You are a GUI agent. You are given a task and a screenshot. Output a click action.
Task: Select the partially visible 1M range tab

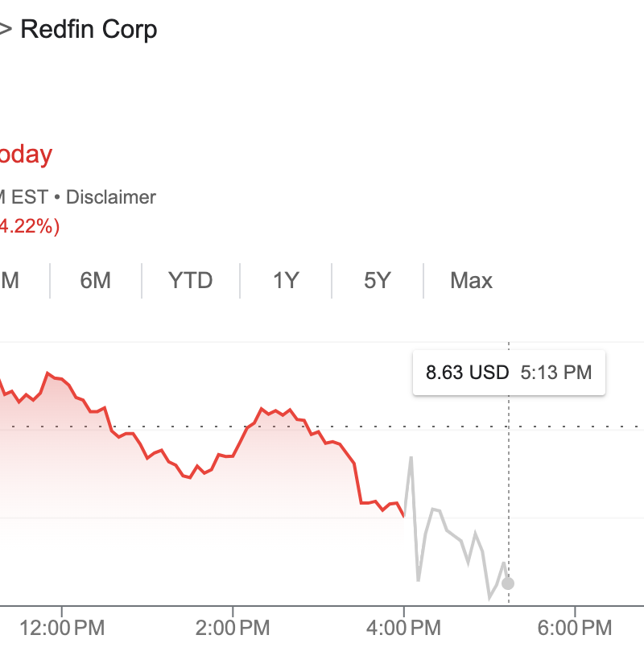[x=10, y=281]
